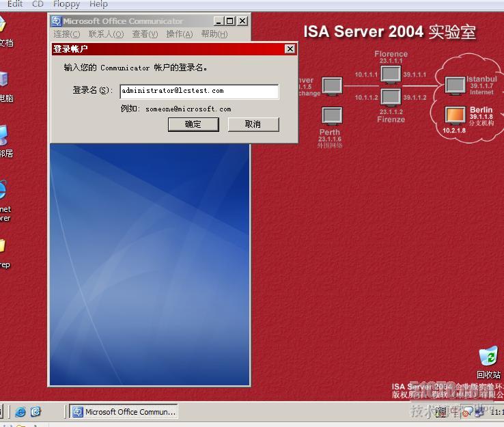
Task: Select the folder desktop icon labeled rep
Action: (4, 254)
